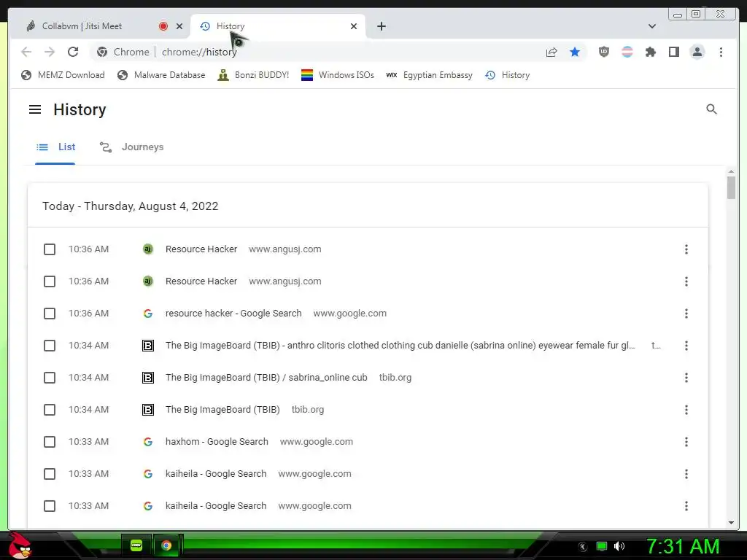This screenshot has height=560, width=747.
Task: Open actions menu for The Big ImageBoard (TBIB) tbib.org
Action: click(x=686, y=410)
